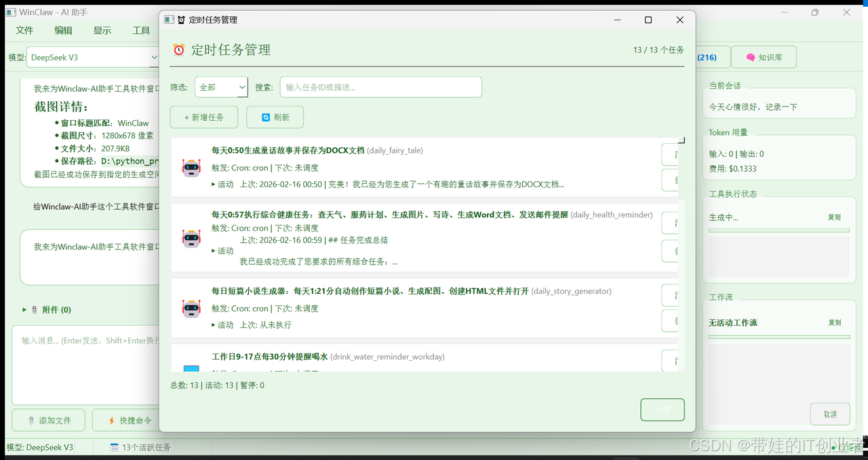The width and height of the screenshot is (868, 460).
Task: Click the brain icon on 知识库 button
Action: (x=751, y=58)
